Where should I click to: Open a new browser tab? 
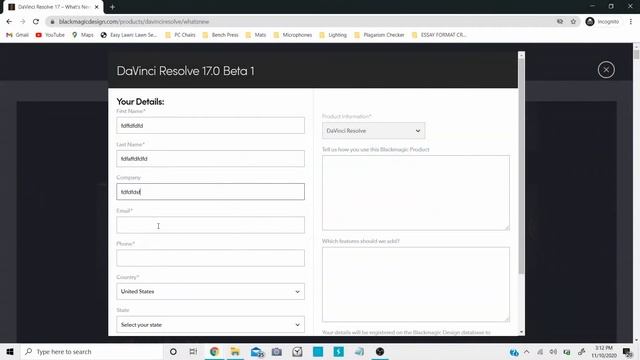pyautogui.click(x=112, y=7)
